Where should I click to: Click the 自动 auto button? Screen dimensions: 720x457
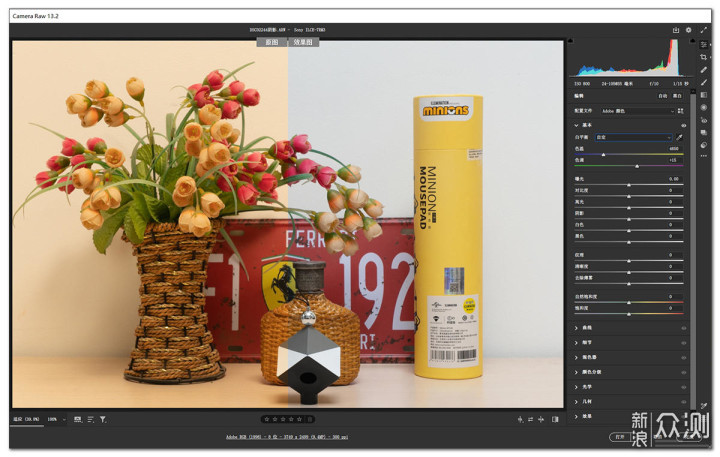663,96
